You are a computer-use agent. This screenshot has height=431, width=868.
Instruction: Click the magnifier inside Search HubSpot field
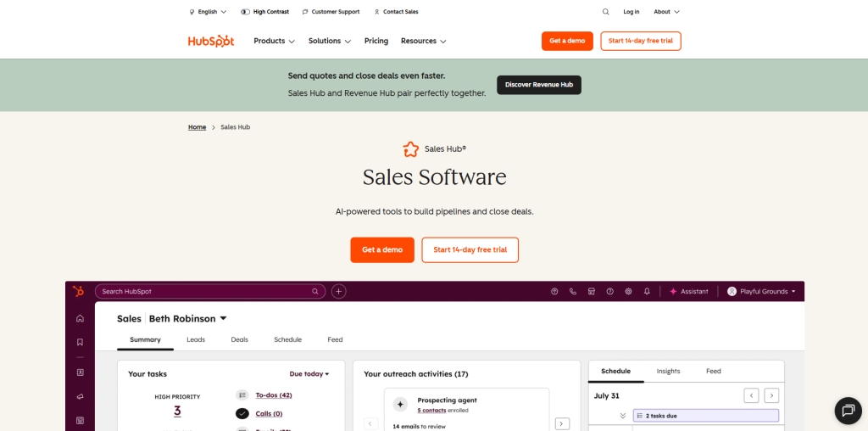(315, 291)
